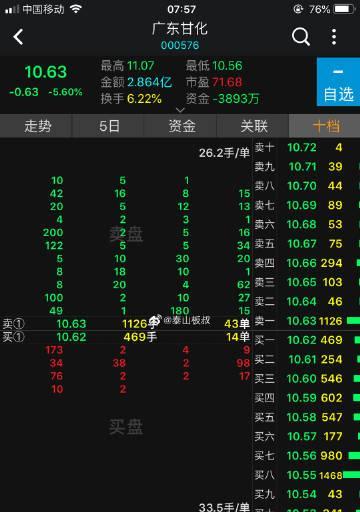The height and width of the screenshot is (512, 360).
Task: Switch to the 走势 tab
Action: [x=37, y=126]
